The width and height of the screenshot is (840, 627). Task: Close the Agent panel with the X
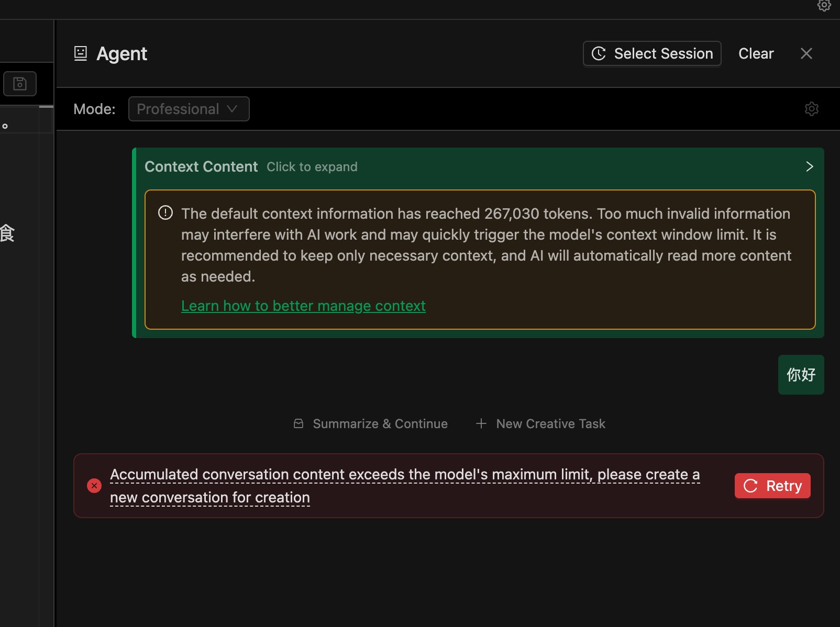(x=806, y=53)
